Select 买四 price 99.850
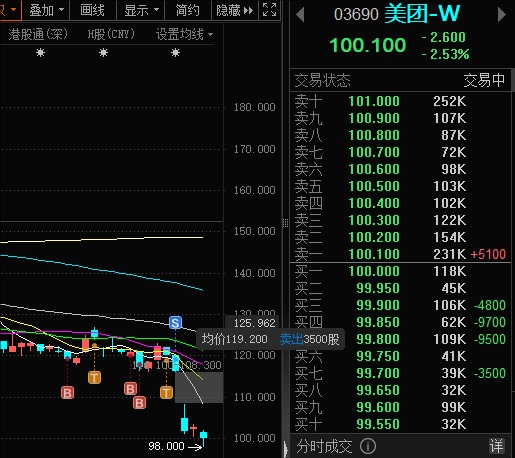Screen dimensions: 515x458 coord(378,322)
